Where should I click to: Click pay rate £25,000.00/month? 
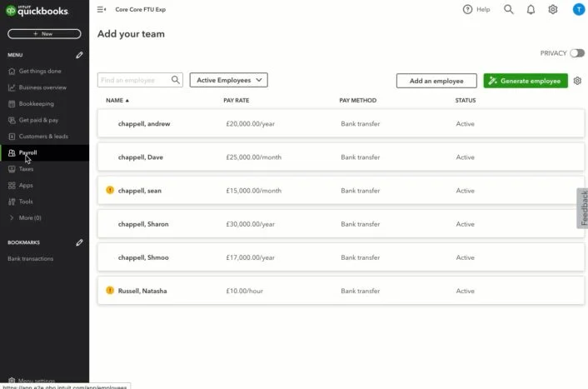[253, 157]
